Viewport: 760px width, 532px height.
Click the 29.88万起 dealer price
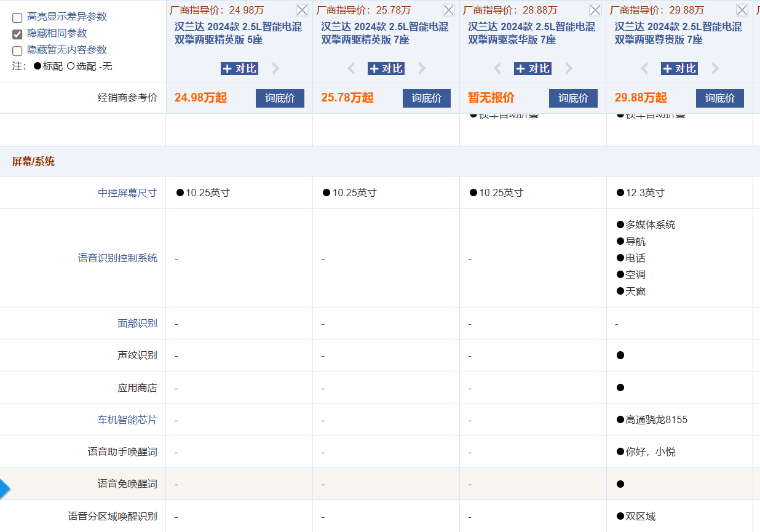641,98
